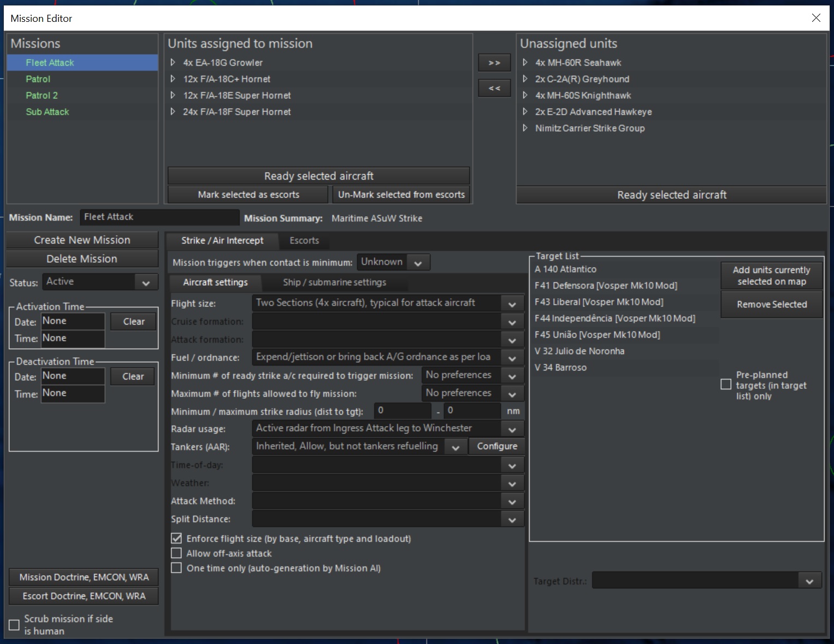
Task: Uncheck Enforce flight size checkbox
Action: tap(176, 539)
